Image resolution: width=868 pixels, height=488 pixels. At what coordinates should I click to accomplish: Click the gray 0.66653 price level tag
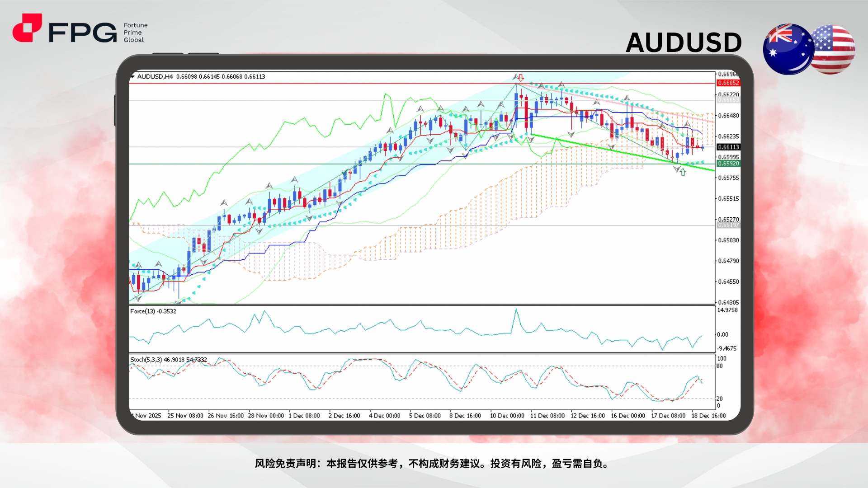coord(728,100)
